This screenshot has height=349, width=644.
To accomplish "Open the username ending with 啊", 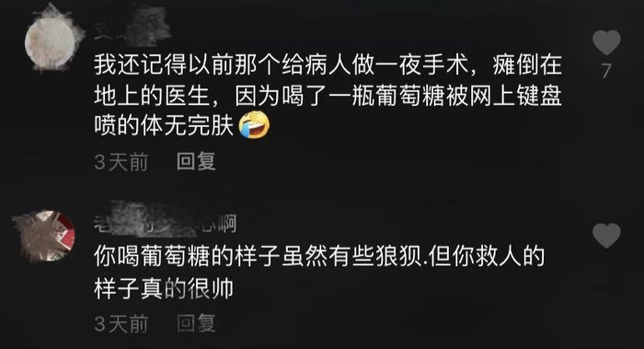I will [x=165, y=224].
